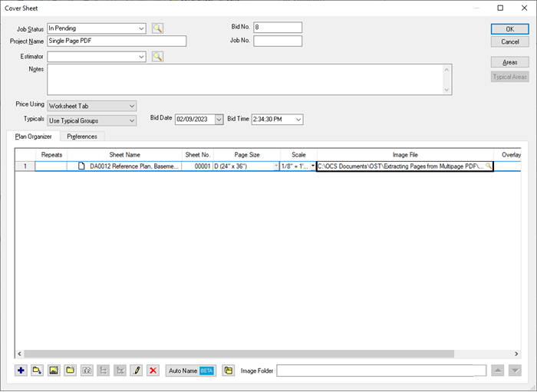Click the Auto Name BETA button
Viewport: 537px width, 392px height.
191,371
